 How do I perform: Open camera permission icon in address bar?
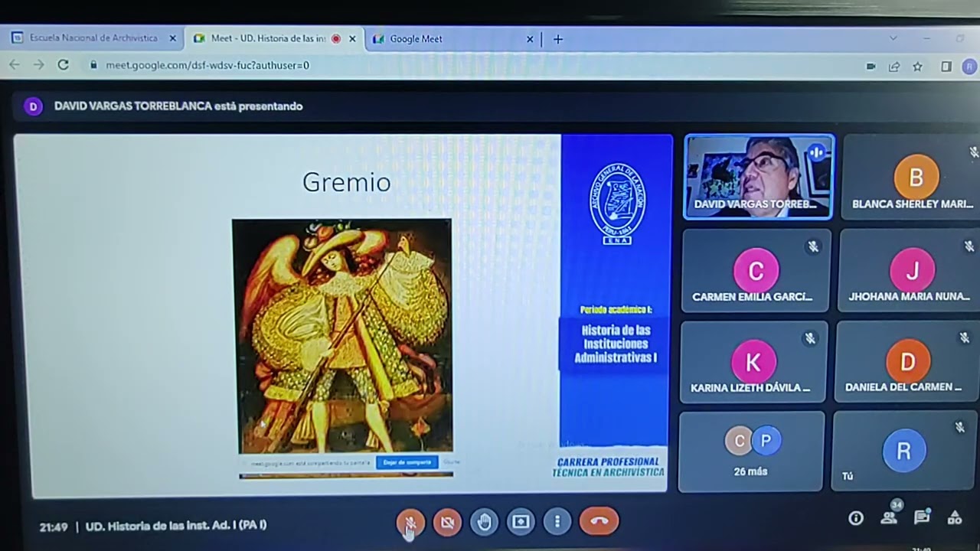click(871, 67)
